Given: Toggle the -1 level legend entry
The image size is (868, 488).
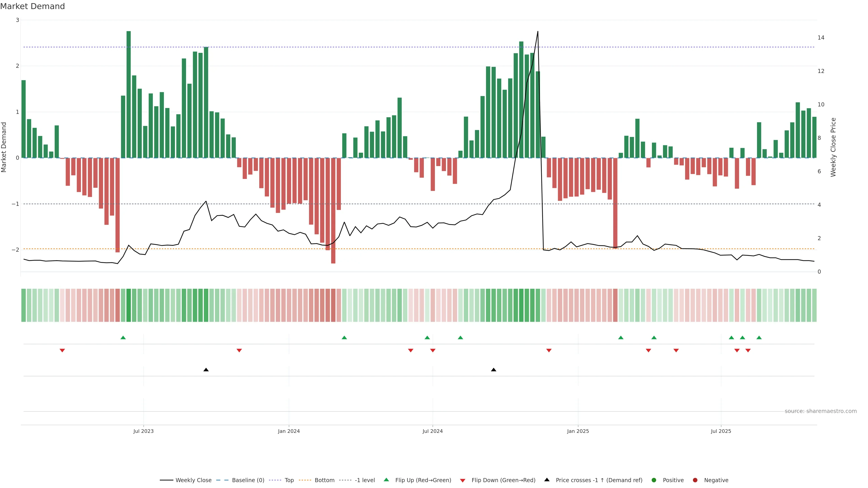Looking at the screenshot, I should (365, 480).
